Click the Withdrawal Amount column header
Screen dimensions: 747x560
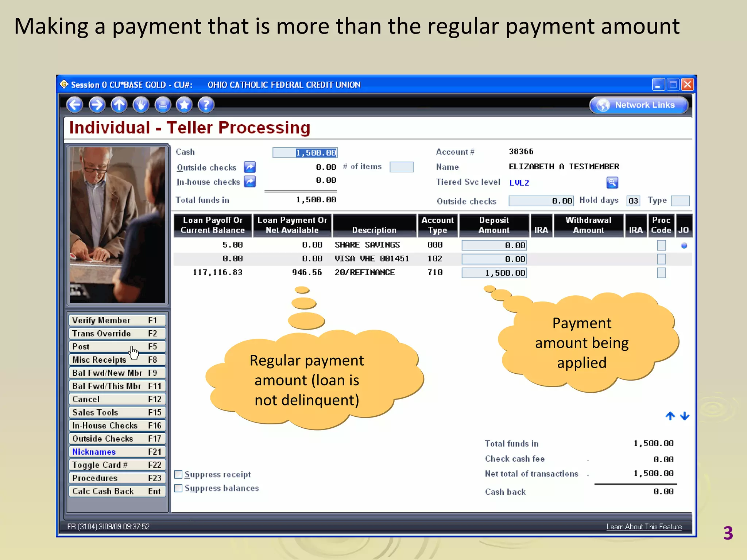[x=588, y=225]
